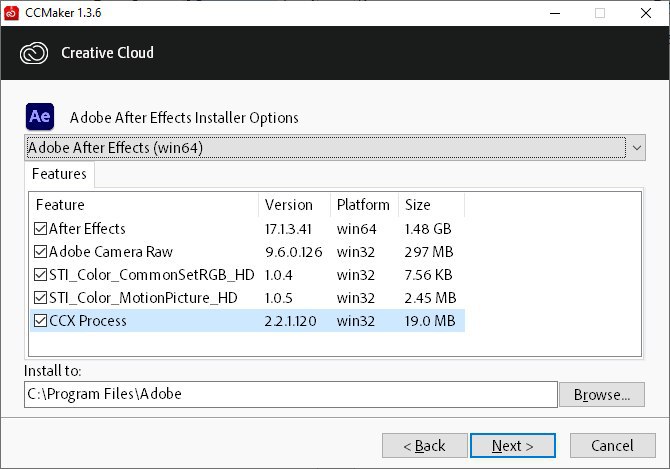This screenshot has width=670, height=469.
Task: Click the 7.56 KB size cell
Action: click(x=428, y=275)
